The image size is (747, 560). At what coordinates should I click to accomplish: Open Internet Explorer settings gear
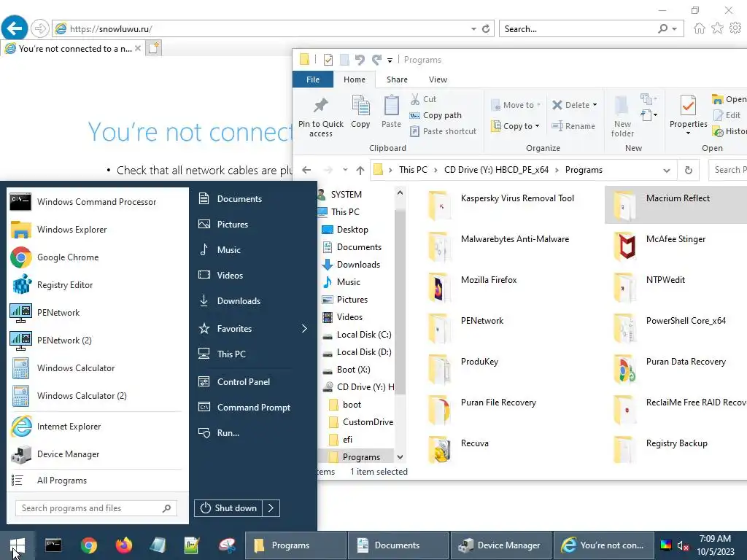tap(735, 28)
